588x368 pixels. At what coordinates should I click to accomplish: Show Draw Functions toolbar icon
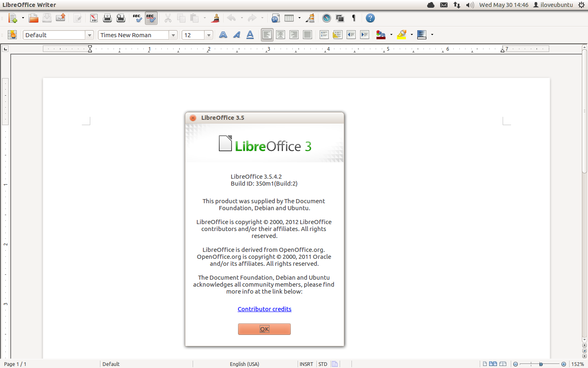pyautogui.click(x=310, y=18)
